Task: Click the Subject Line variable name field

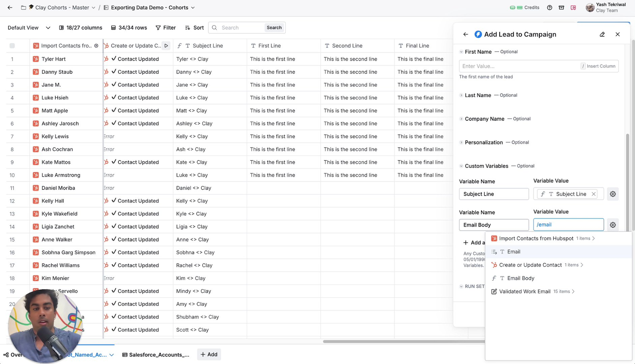Action: click(494, 194)
